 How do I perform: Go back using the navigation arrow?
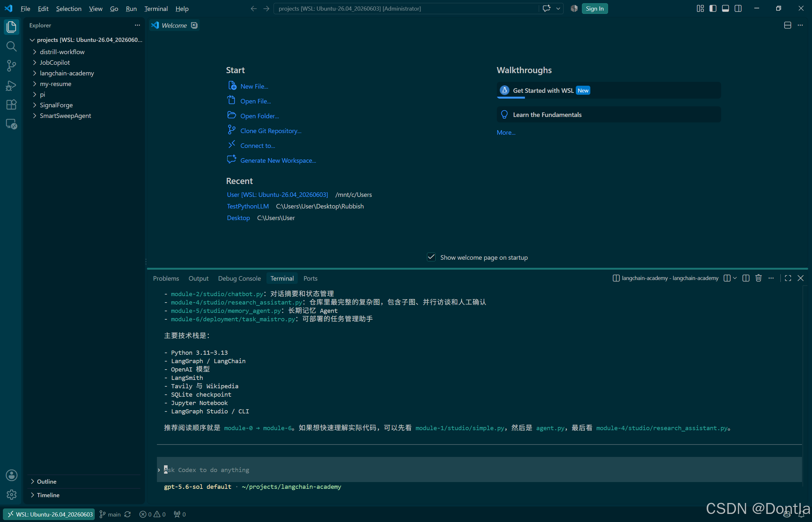pos(254,8)
